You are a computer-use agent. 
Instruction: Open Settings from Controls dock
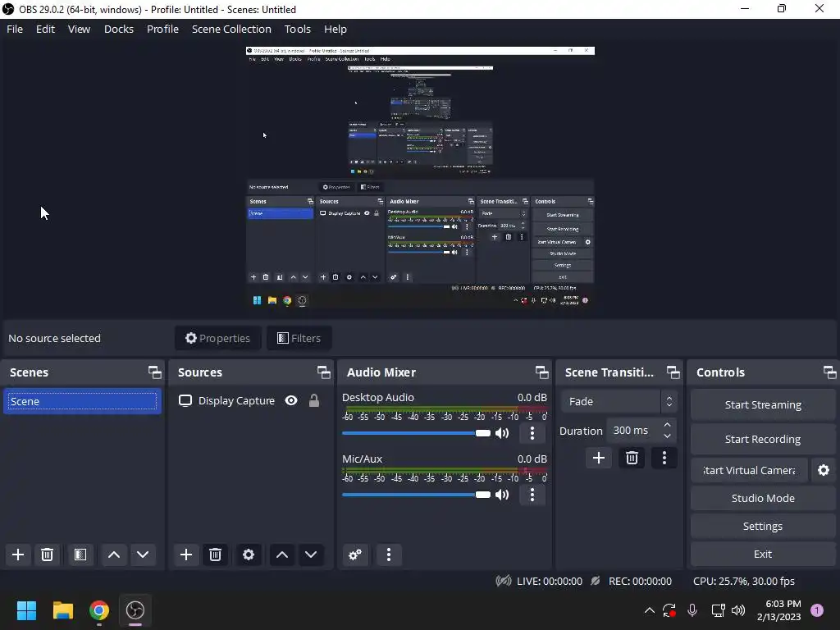pyautogui.click(x=763, y=526)
